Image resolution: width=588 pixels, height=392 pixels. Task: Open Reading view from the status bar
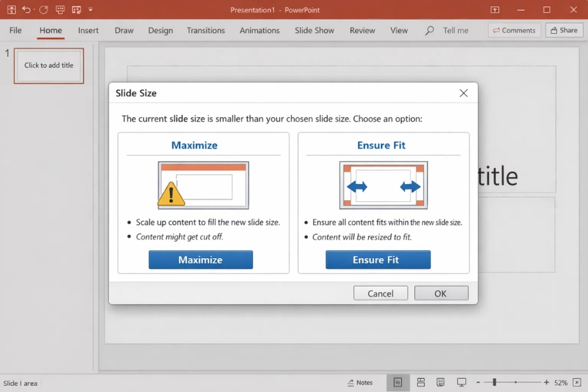(440, 382)
